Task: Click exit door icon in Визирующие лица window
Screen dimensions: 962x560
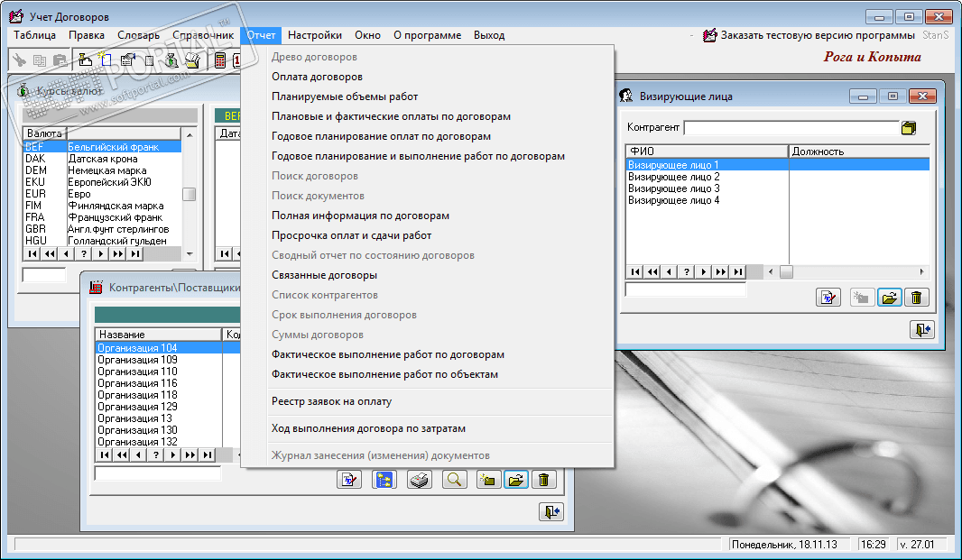Action: (922, 329)
